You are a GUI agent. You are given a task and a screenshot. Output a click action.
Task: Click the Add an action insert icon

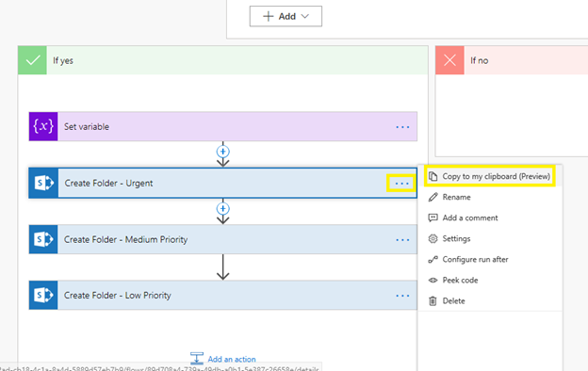coord(197,358)
